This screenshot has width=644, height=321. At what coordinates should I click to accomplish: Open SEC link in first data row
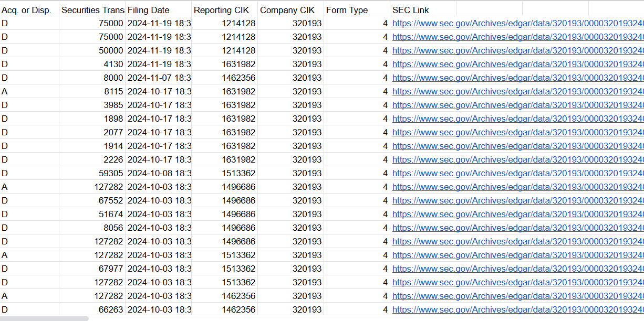pos(517,23)
